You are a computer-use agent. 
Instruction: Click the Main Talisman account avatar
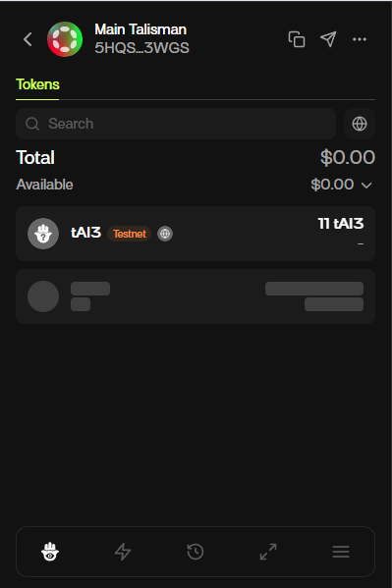65,39
